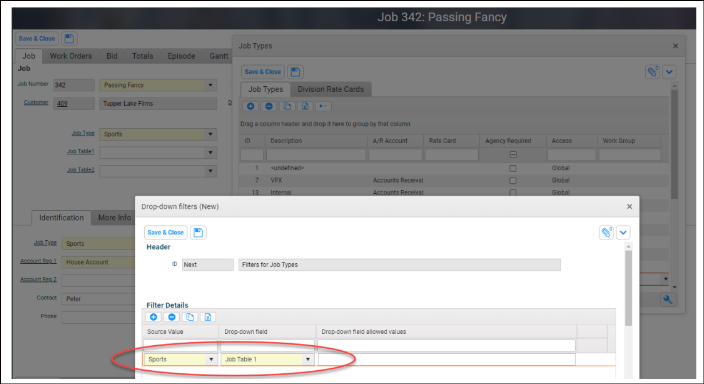Click the attachments paperclip icon in Drop-down filters dialog

[x=607, y=233]
